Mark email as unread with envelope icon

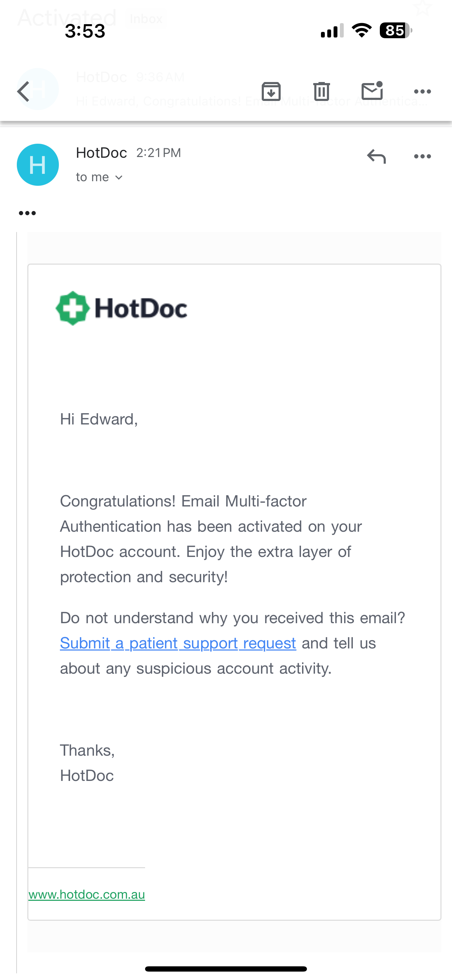(372, 91)
